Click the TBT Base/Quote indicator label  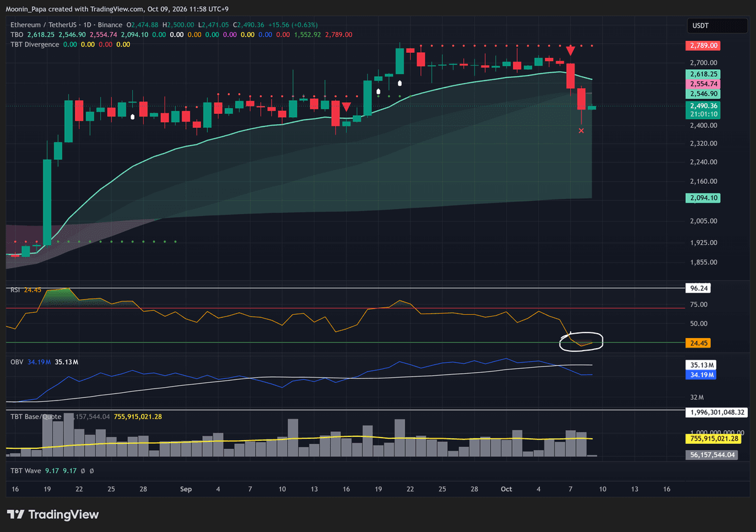click(x=37, y=417)
